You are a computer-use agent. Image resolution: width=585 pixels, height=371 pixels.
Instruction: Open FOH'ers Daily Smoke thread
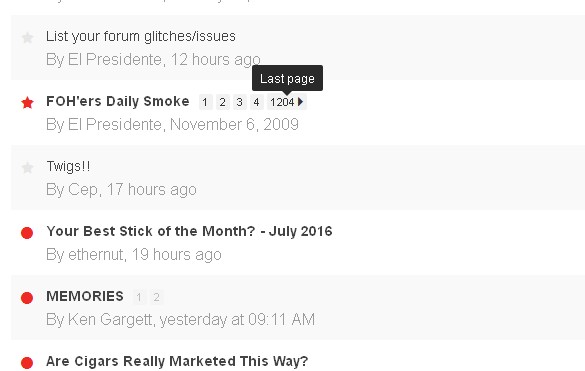tap(118, 102)
